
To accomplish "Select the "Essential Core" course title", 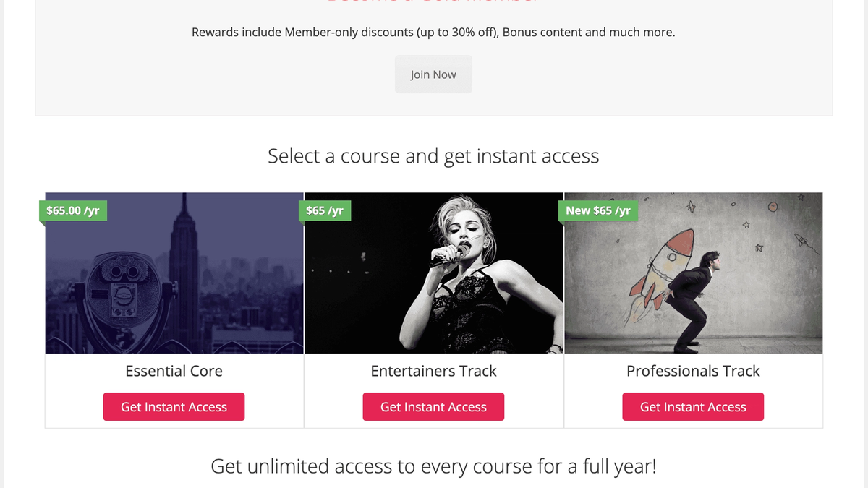I will click(x=174, y=371).
